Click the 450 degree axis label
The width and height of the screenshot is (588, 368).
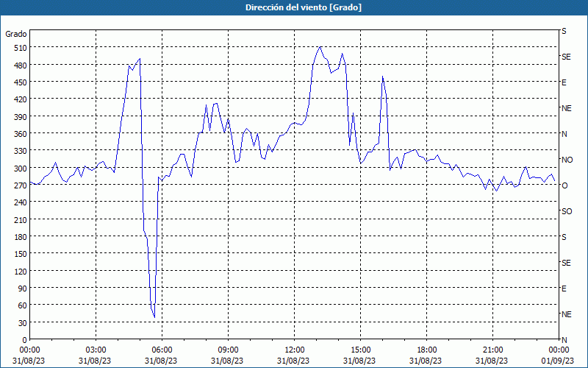(x=21, y=82)
